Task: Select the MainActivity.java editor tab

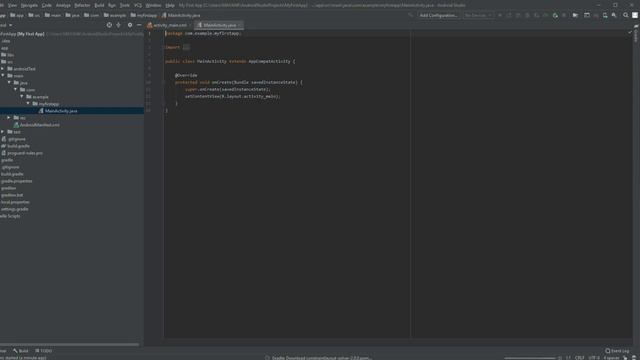Action: pyautogui.click(x=220, y=25)
